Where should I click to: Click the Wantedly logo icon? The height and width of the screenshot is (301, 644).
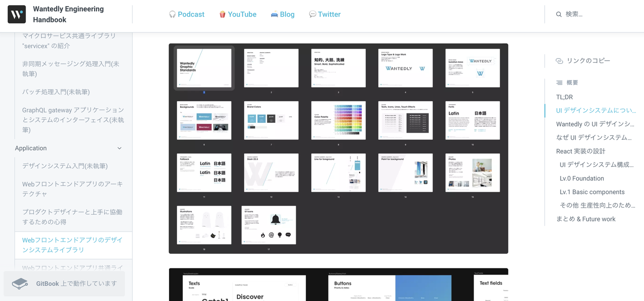point(17,14)
